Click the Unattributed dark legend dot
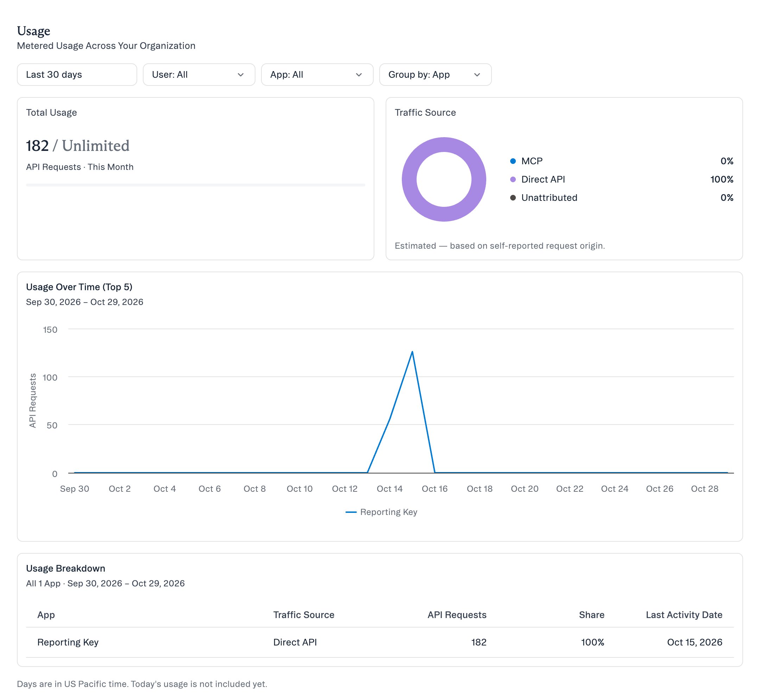The width and height of the screenshot is (760, 700). [513, 197]
